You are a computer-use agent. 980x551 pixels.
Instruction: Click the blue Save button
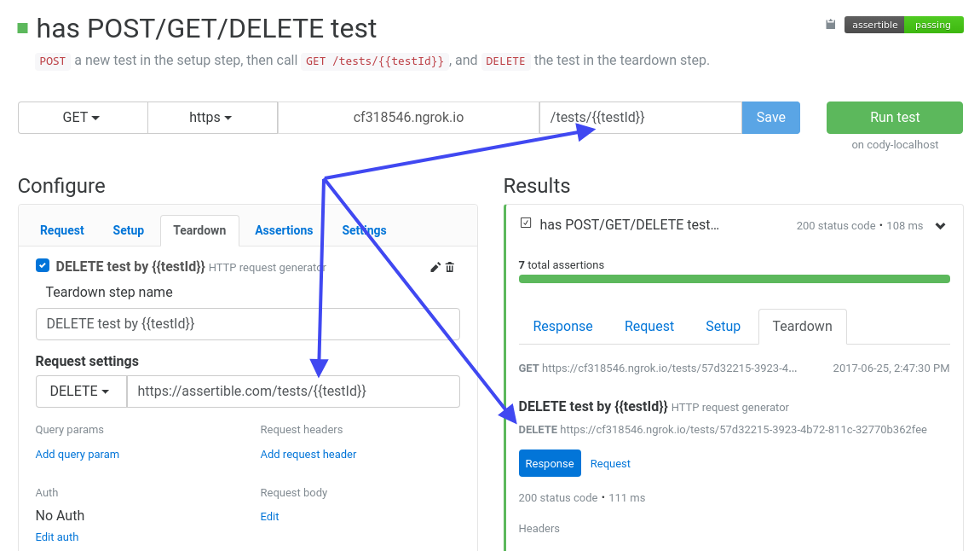click(x=770, y=118)
